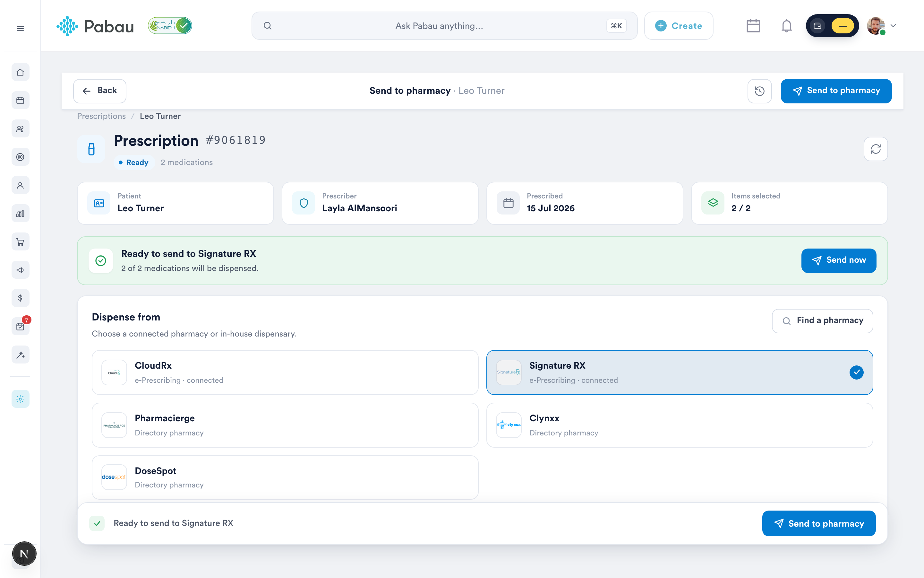Screen dimensions: 924x578
Task: Open the hamburger menu in sidebar
Action: coord(20,29)
